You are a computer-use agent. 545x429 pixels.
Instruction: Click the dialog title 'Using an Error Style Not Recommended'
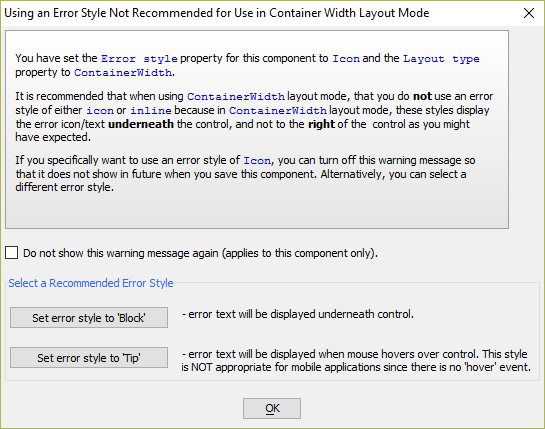tap(217, 13)
